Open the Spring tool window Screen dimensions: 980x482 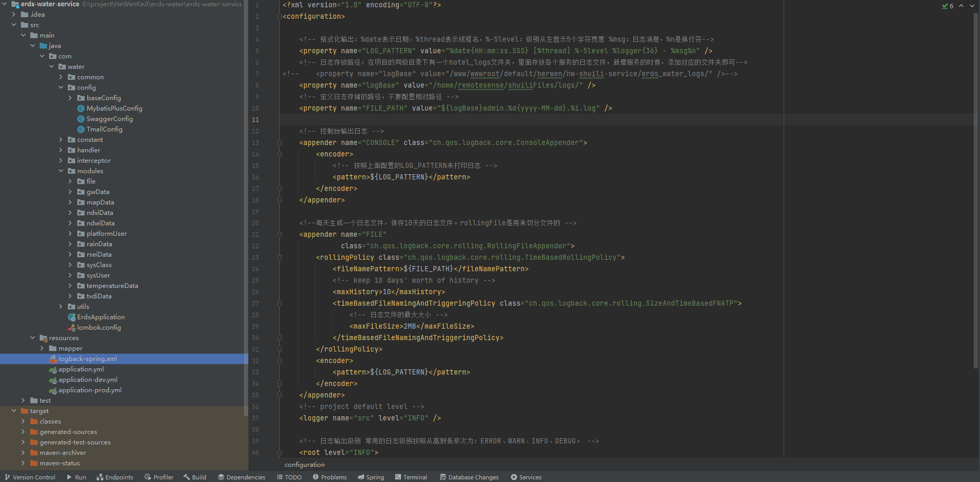pyautogui.click(x=371, y=477)
